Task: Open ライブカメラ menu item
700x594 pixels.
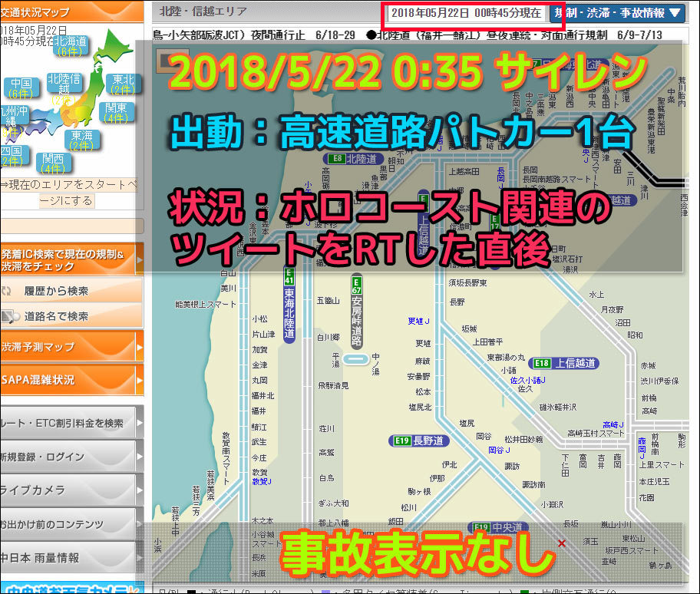Action: click(71, 490)
